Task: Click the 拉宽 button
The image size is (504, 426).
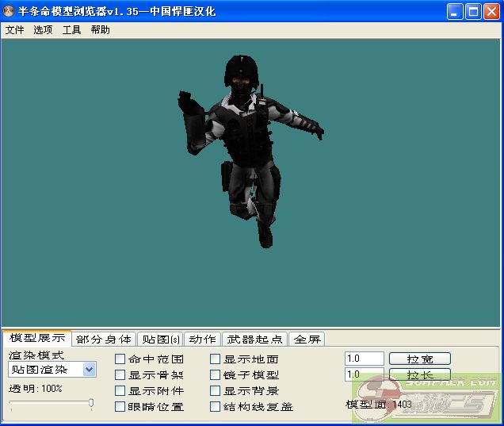Action: pos(419,359)
